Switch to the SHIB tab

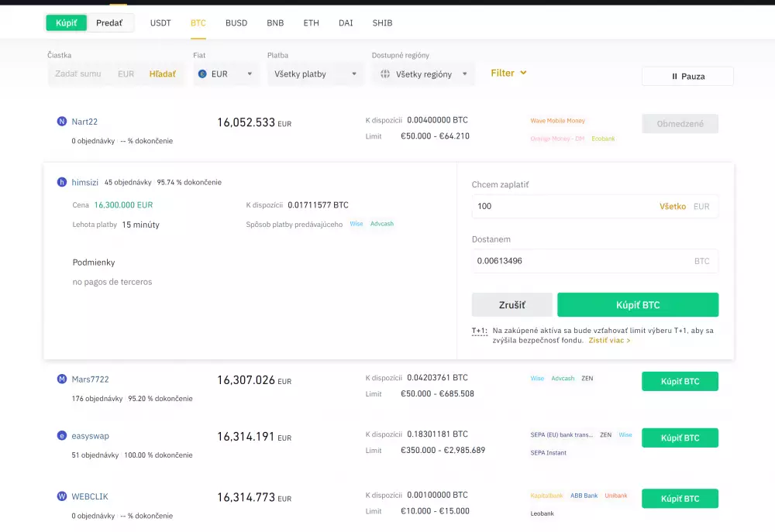(x=382, y=23)
